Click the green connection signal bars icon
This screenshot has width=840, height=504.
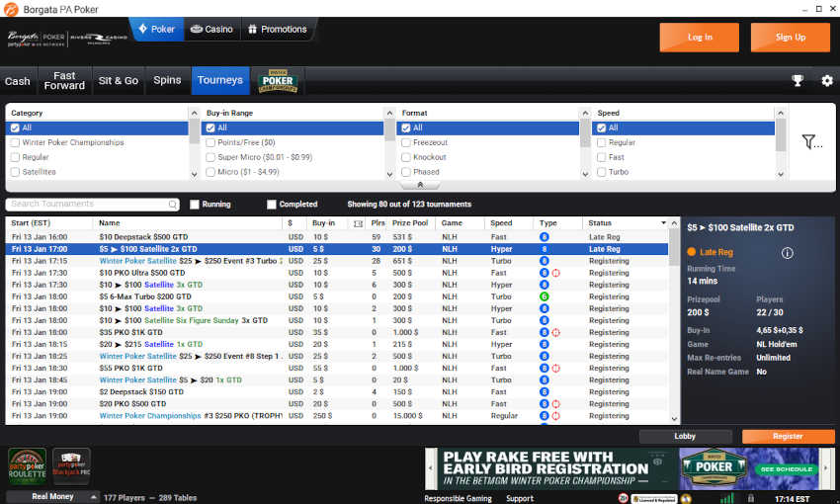(727, 498)
